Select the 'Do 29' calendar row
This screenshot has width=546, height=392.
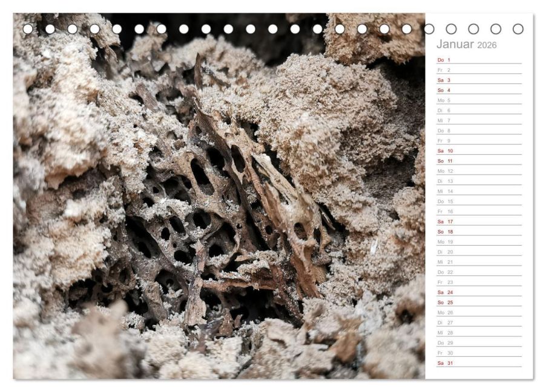pyautogui.click(x=479, y=342)
